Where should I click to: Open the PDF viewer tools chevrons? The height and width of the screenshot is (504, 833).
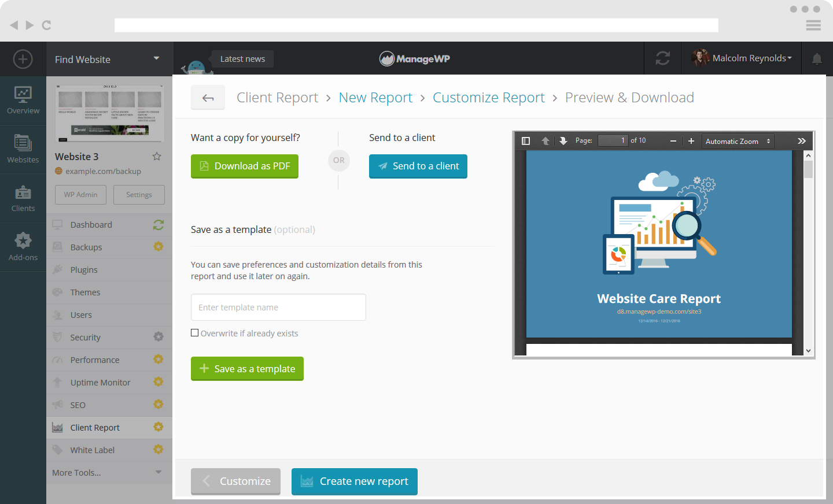click(x=801, y=141)
